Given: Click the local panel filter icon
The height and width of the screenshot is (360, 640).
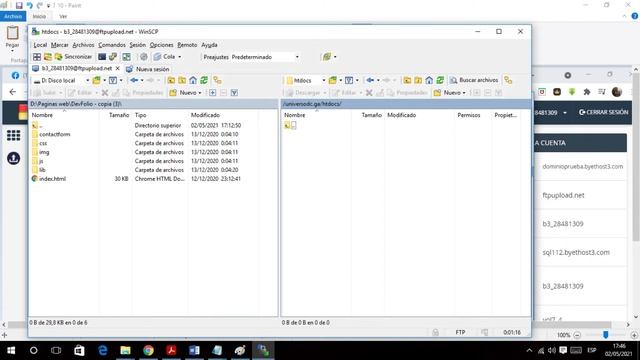Looking at the screenshot, I should [113, 80].
